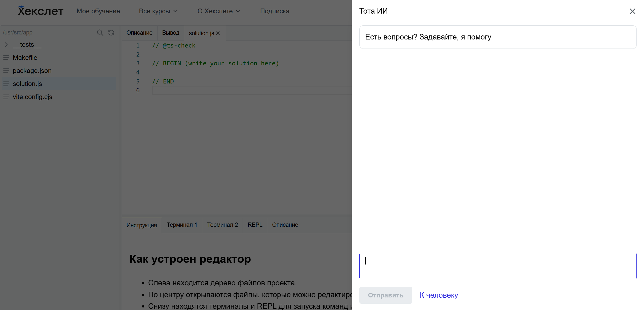Switch to the Вывод tab
The width and height of the screenshot is (644, 310).
click(171, 33)
